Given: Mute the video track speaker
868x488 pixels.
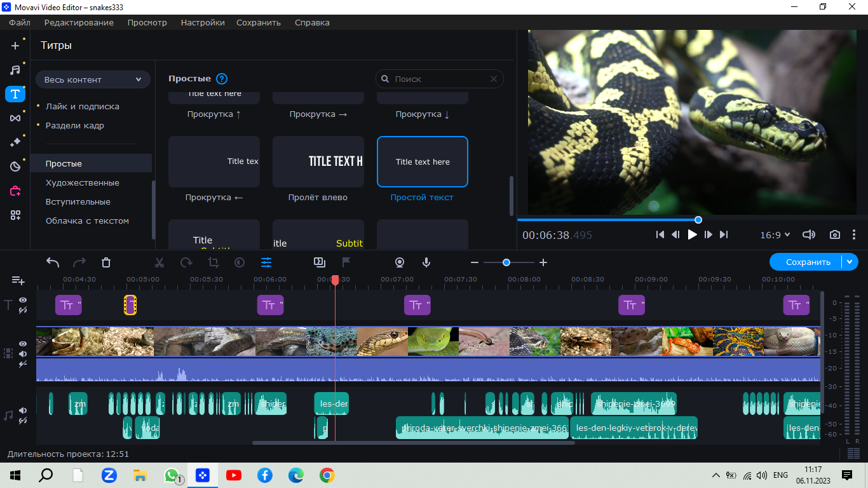Looking at the screenshot, I should click(23, 354).
